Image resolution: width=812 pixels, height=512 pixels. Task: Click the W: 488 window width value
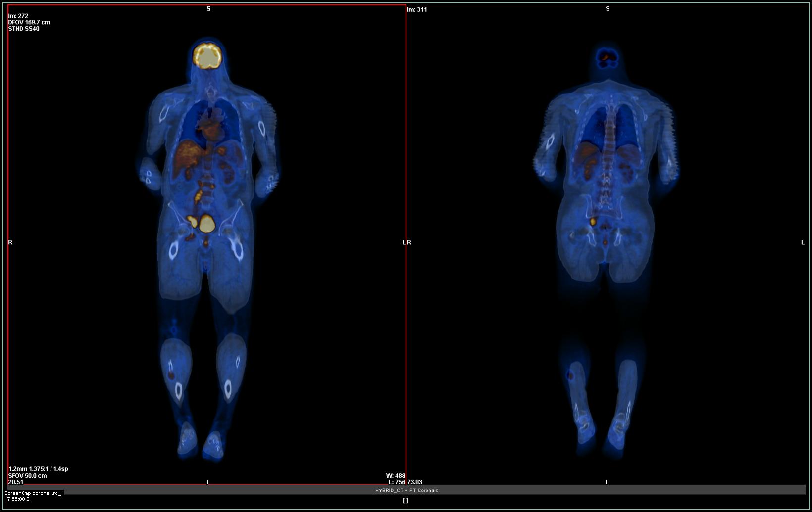395,476
